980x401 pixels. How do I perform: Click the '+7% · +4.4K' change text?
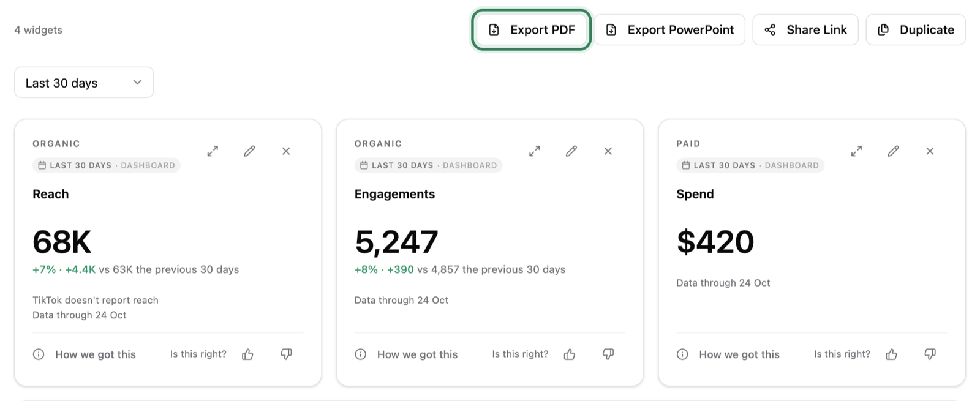(x=64, y=269)
